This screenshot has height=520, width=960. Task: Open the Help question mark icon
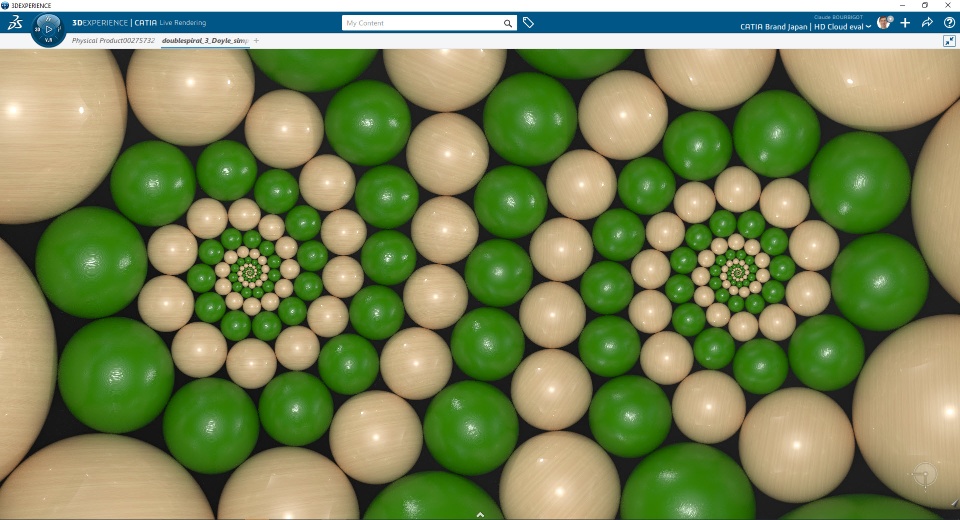949,23
